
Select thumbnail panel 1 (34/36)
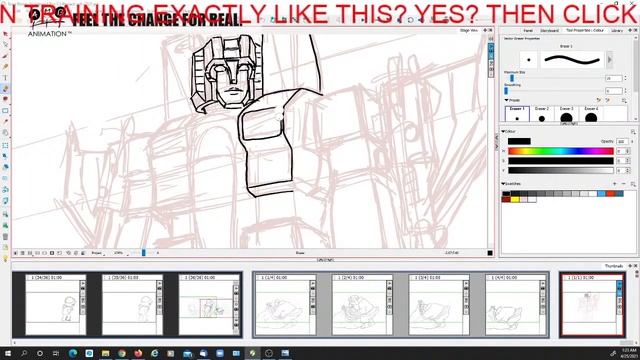click(56, 304)
